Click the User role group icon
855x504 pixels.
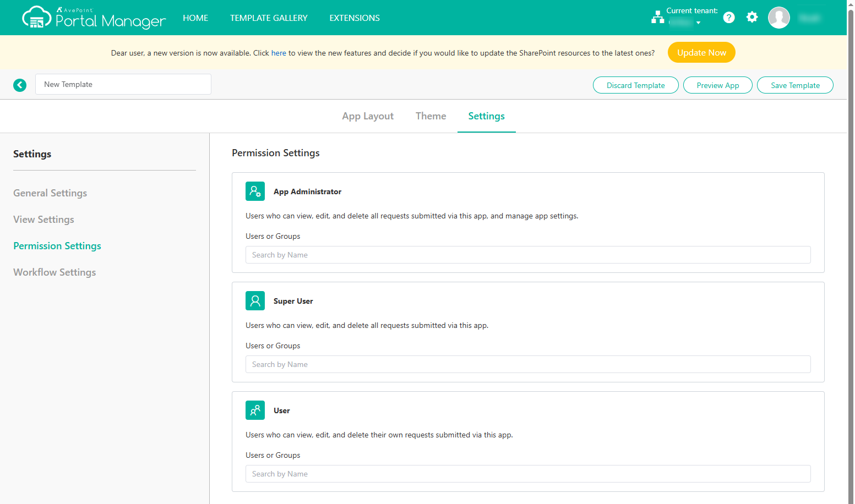point(255,410)
